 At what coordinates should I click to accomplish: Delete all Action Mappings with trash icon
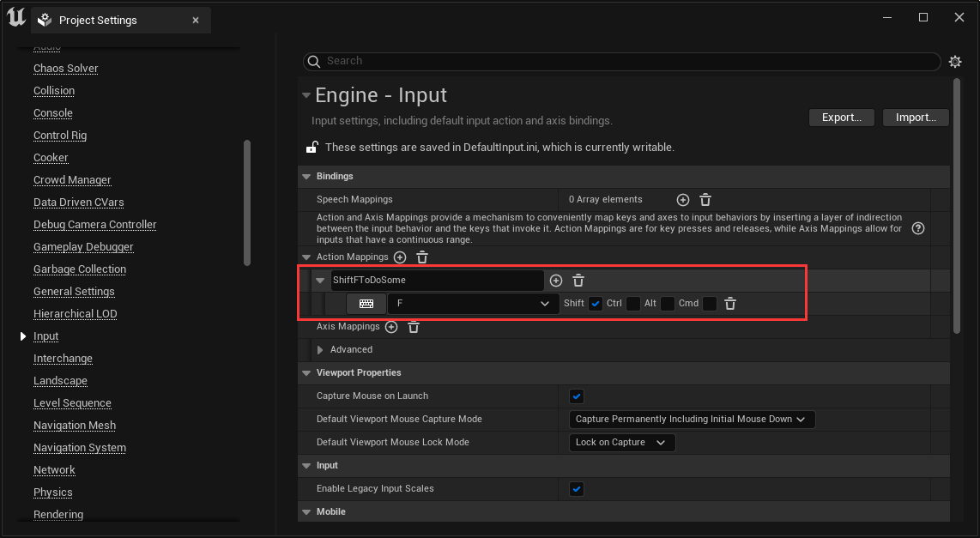point(422,257)
